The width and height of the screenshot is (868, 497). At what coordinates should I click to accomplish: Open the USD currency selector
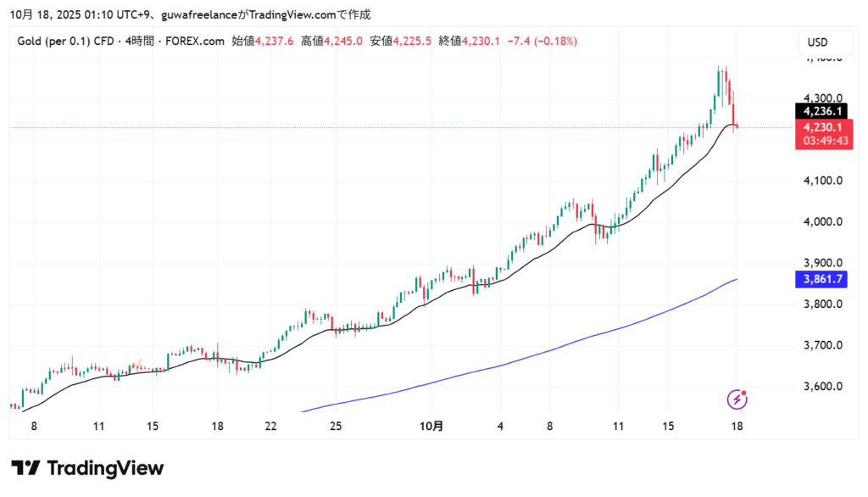pyautogui.click(x=817, y=42)
